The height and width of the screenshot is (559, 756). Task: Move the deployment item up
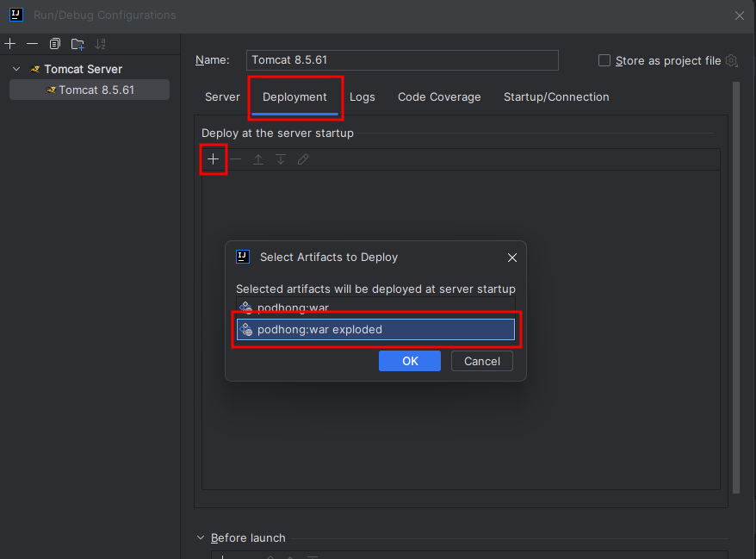click(258, 159)
